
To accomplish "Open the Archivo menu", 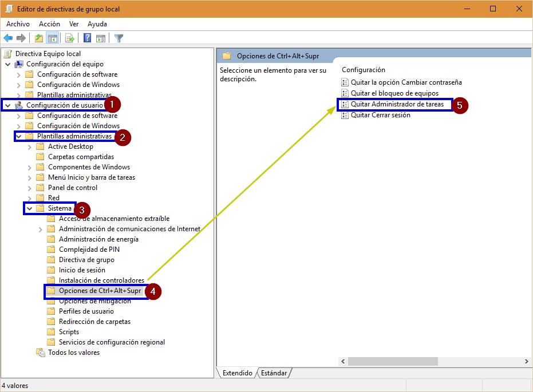I will point(18,24).
